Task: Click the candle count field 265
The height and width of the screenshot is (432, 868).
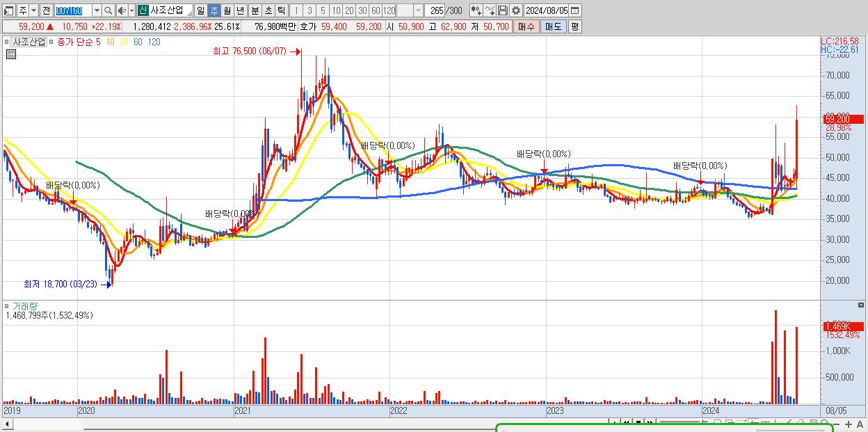Action: point(435,10)
